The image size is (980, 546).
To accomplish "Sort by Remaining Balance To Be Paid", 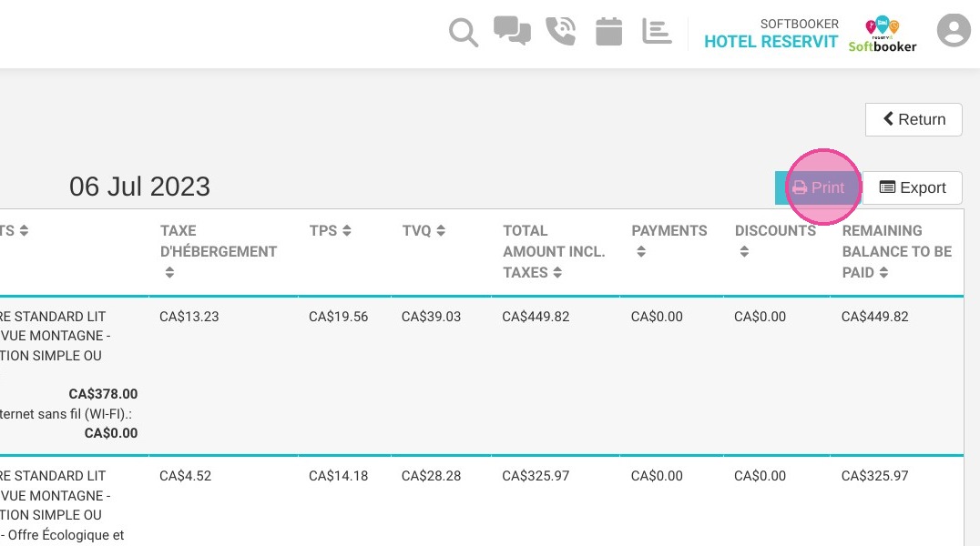I will pyautogui.click(x=883, y=272).
